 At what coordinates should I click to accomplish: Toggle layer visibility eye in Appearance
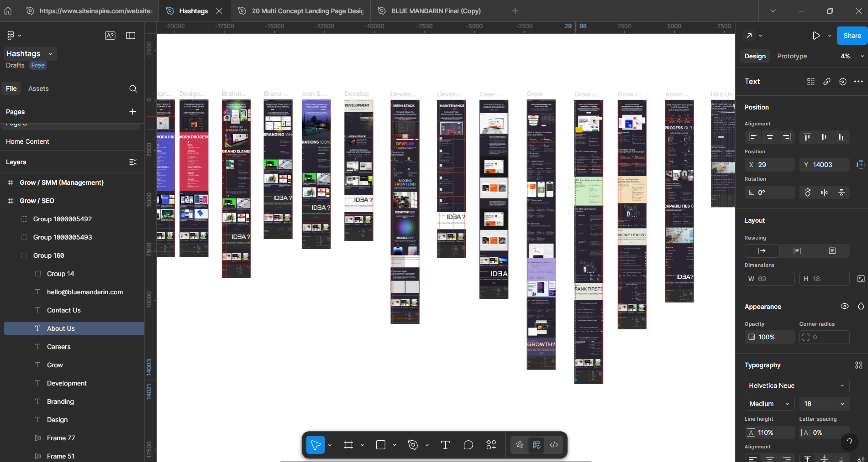(x=844, y=306)
